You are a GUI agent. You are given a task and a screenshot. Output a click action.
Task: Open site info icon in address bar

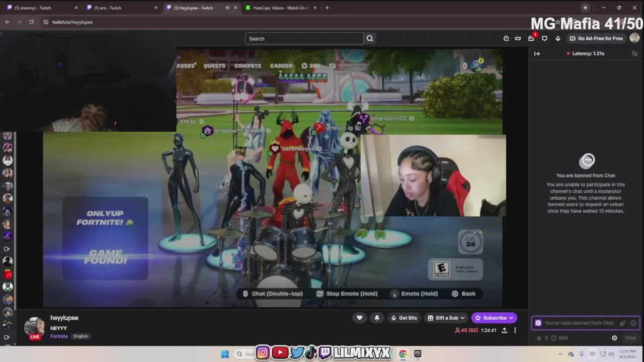click(x=46, y=22)
